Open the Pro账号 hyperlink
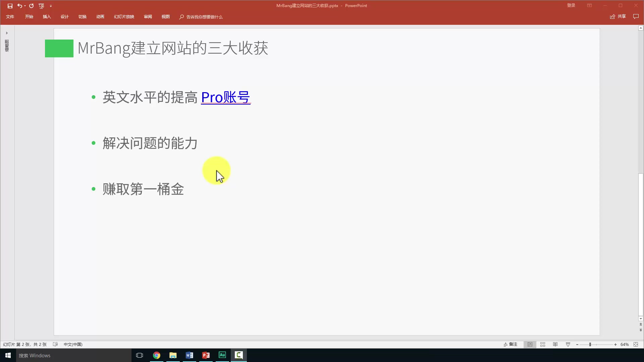 [x=225, y=97]
